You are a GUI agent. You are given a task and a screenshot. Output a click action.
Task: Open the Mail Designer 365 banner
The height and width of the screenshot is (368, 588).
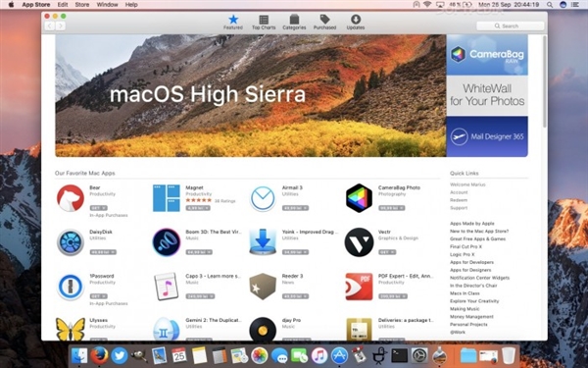click(x=487, y=136)
